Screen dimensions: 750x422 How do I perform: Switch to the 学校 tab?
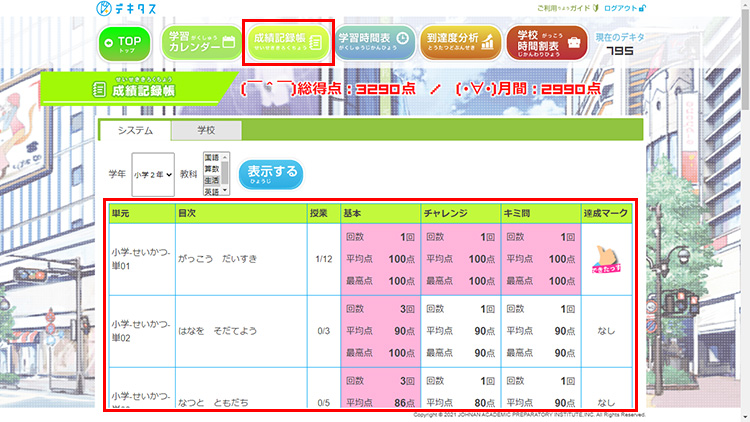pyautogui.click(x=206, y=131)
